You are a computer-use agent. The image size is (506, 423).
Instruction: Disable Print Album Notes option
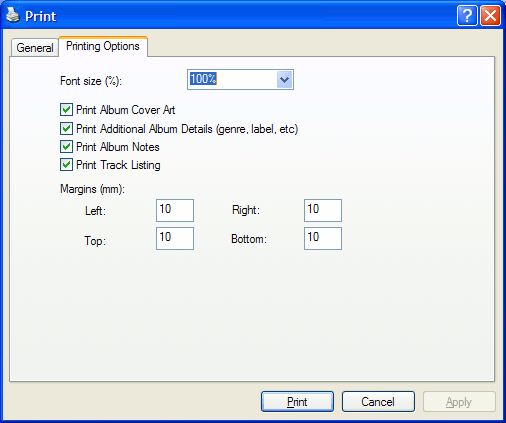[66, 146]
